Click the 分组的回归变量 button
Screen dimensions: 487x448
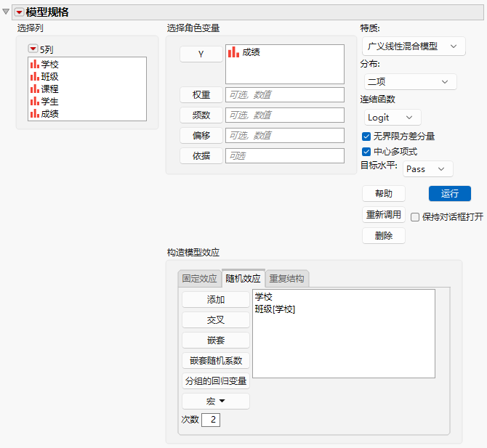(x=216, y=380)
